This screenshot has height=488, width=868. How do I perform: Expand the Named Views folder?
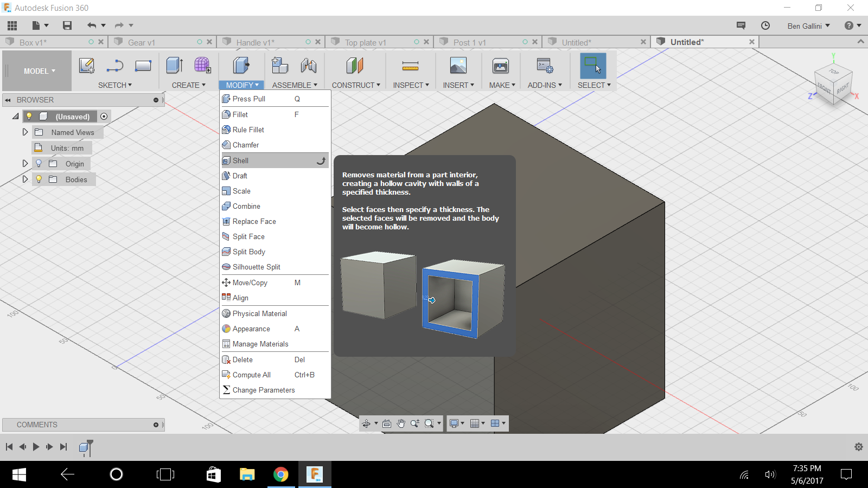pos(25,132)
